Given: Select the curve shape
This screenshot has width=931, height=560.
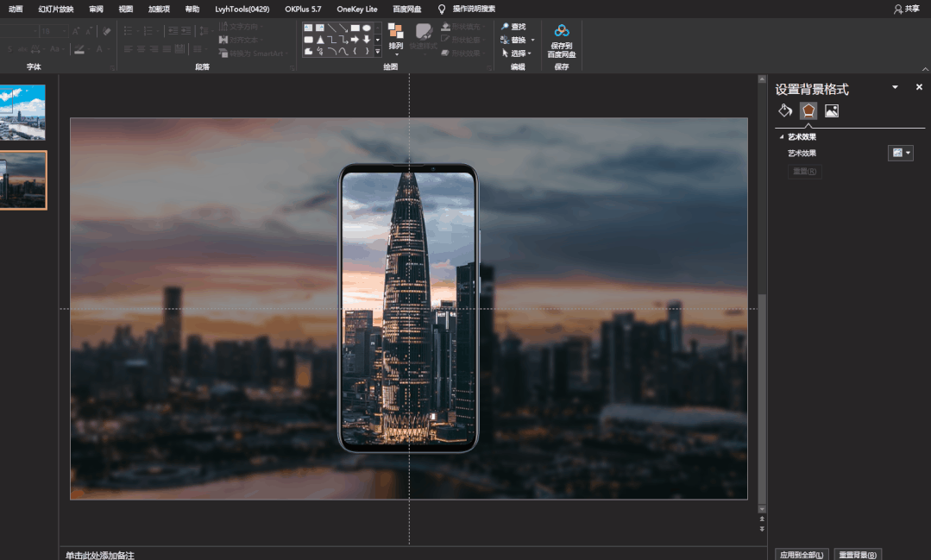Looking at the screenshot, I should click(343, 52).
